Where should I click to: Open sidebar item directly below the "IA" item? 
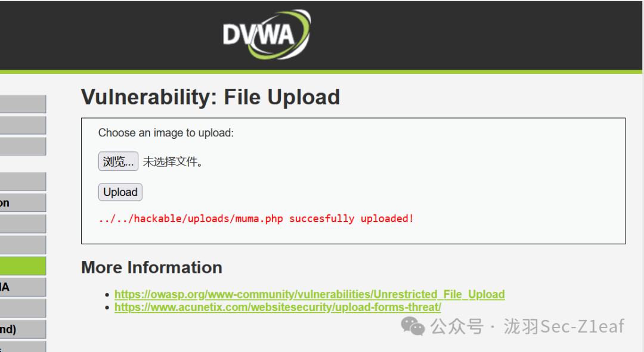click(x=23, y=308)
